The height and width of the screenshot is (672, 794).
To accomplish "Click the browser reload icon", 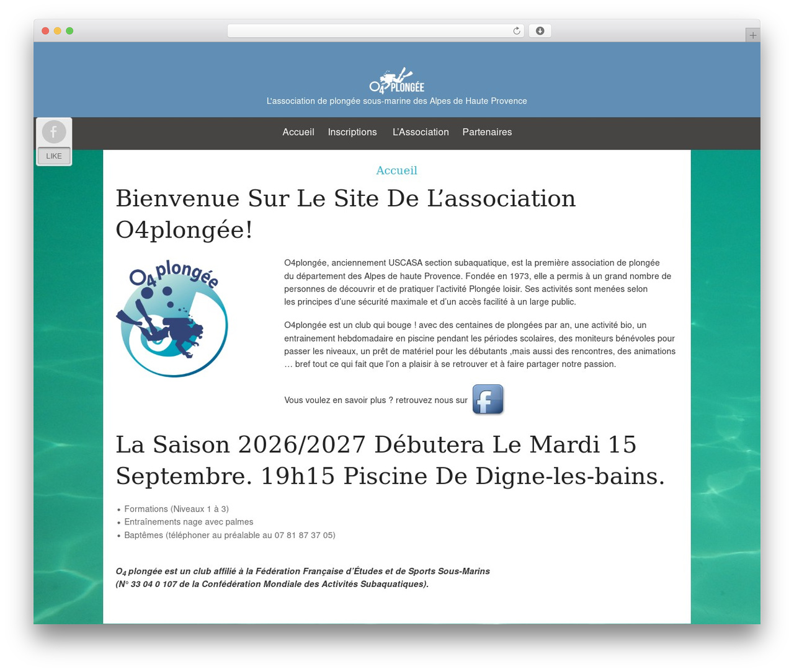I will 517,31.
